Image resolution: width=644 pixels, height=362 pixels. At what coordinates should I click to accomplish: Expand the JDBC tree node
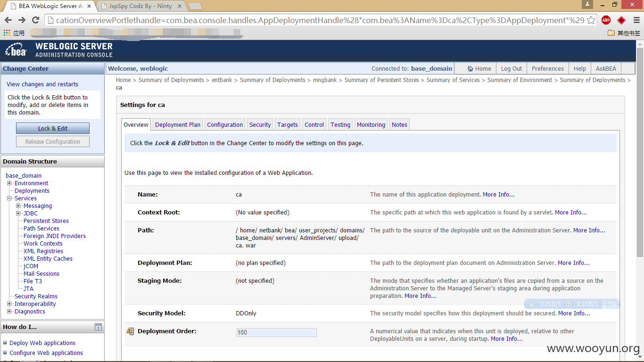coord(18,213)
